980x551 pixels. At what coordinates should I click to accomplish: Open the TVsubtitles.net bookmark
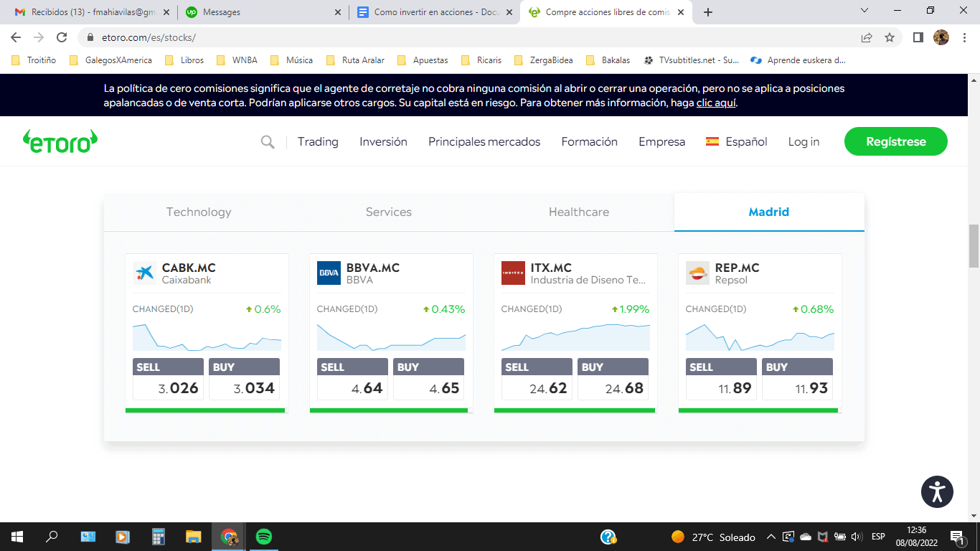tap(692, 60)
